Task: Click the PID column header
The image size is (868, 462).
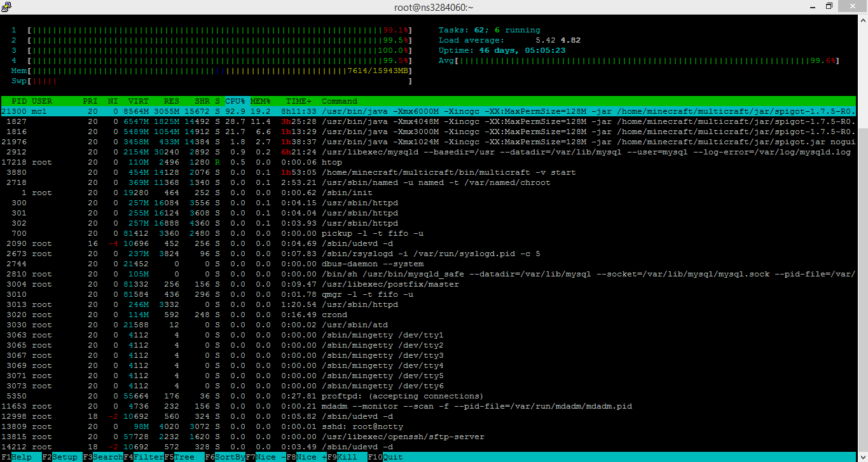Action: point(19,101)
